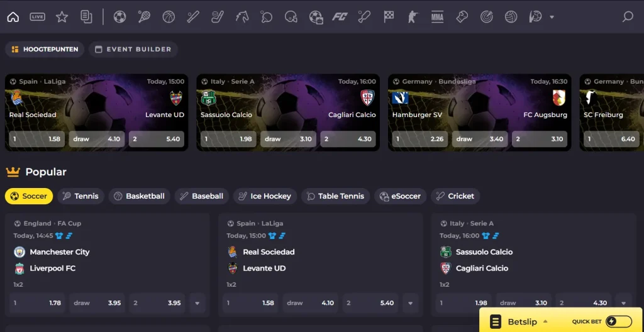Select Cricket filter under Popular
This screenshot has width=644, height=332.
tap(455, 196)
